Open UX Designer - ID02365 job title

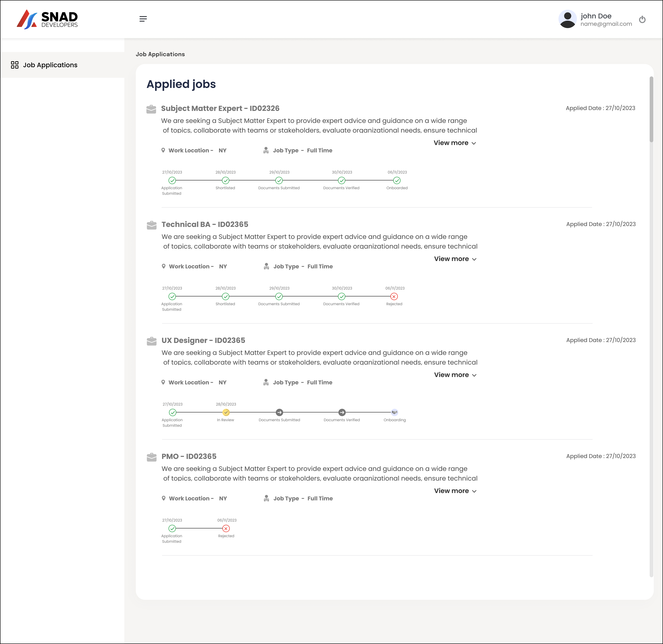[203, 341]
